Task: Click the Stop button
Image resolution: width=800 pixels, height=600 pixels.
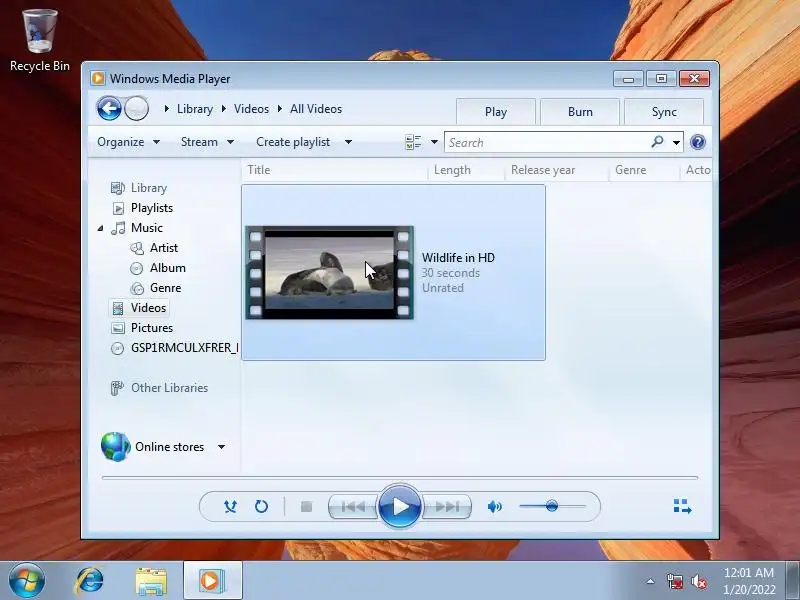Action: (x=306, y=507)
